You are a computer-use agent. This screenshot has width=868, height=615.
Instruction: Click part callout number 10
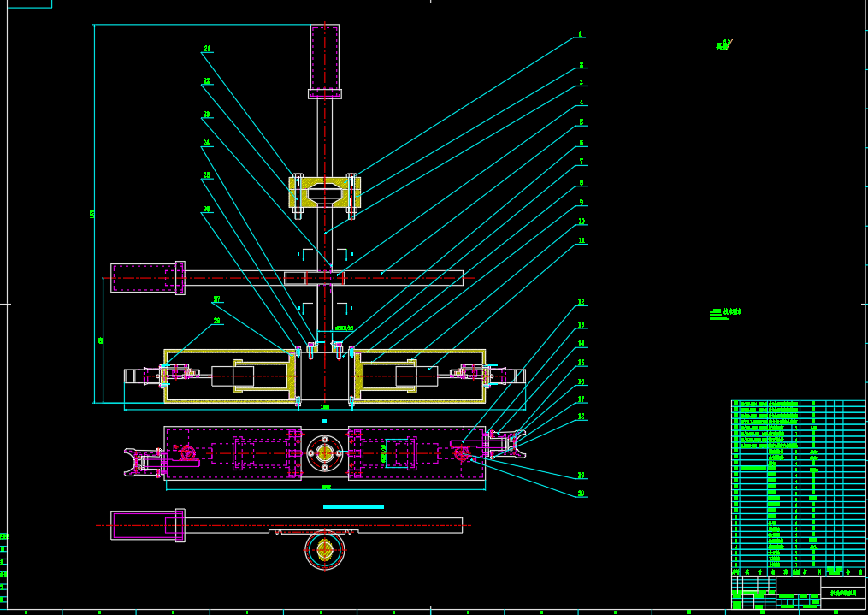point(582,222)
